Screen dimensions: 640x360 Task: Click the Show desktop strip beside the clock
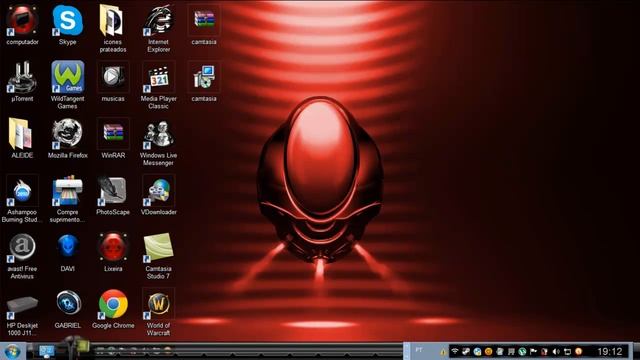(x=636, y=351)
